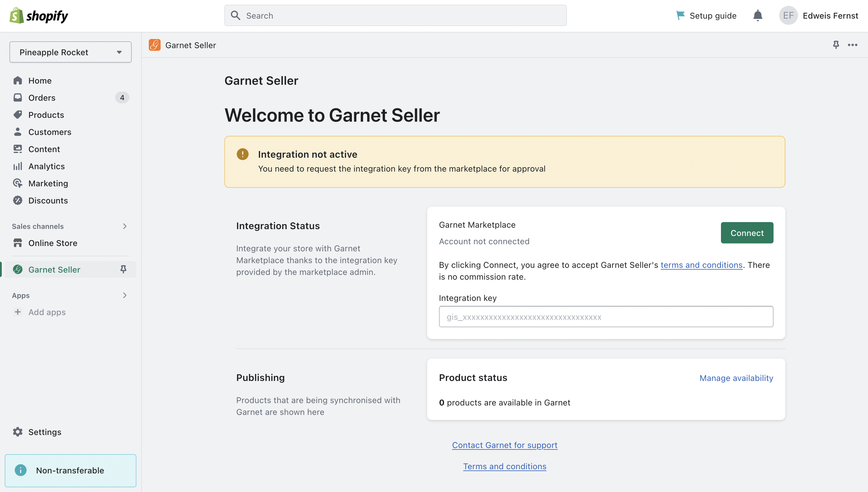Unpin Garnet Seller in the sidebar

pyautogui.click(x=123, y=269)
